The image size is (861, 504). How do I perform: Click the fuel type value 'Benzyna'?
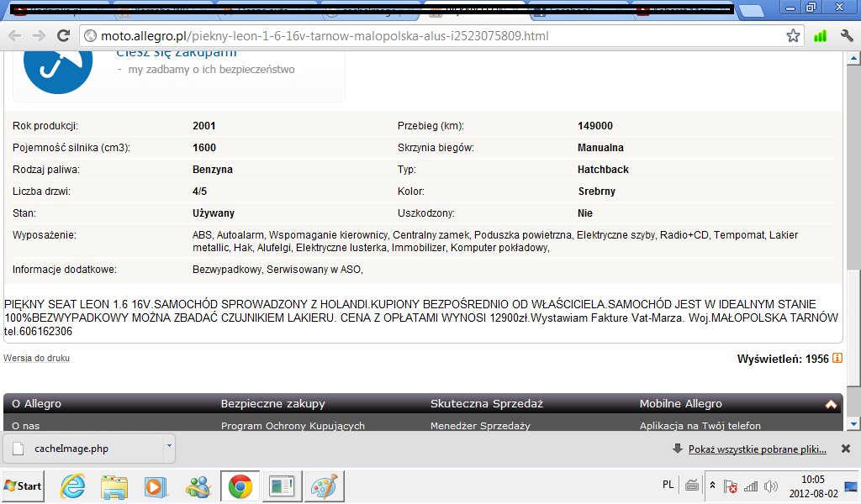click(x=213, y=170)
